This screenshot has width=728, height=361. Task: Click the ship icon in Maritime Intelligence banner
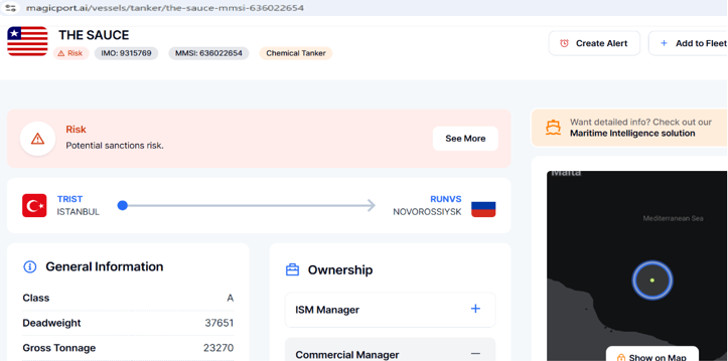click(x=553, y=128)
